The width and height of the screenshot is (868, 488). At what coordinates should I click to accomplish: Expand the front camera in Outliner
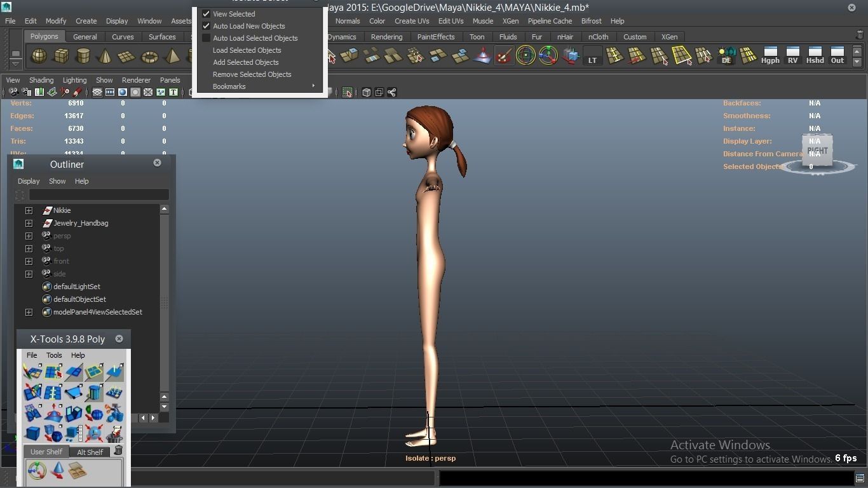pyautogui.click(x=29, y=261)
